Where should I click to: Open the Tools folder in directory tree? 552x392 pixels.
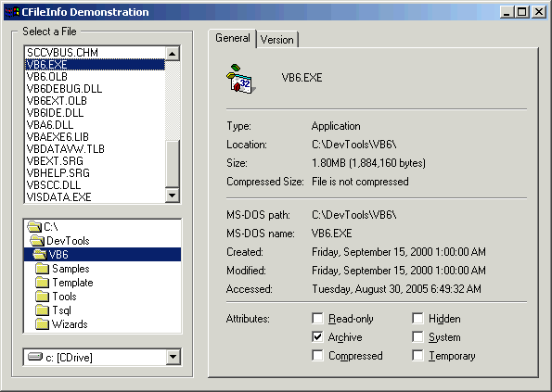[x=64, y=297]
